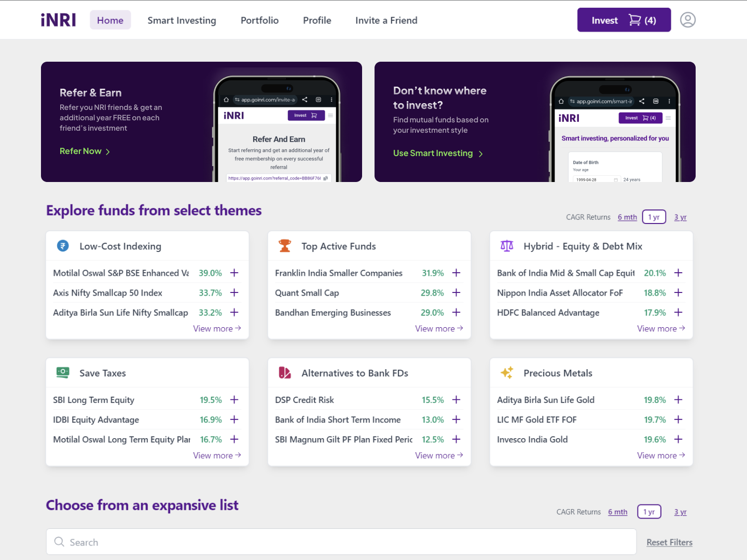Select 3 yr returns for expansive list

[x=680, y=512]
